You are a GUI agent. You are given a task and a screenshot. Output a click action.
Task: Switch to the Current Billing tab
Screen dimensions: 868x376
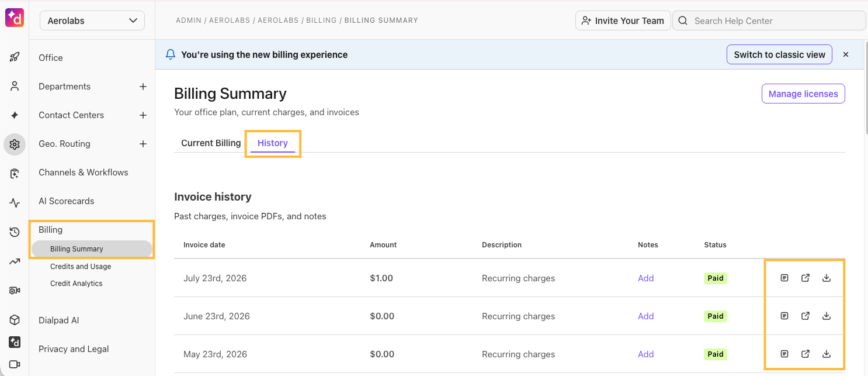point(211,143)
